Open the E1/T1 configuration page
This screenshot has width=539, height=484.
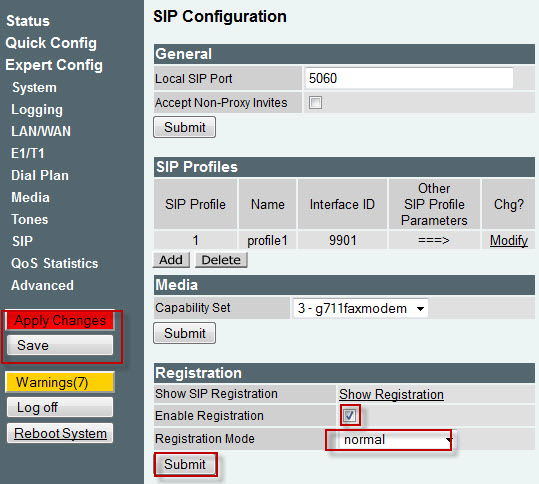pos(28,153)
